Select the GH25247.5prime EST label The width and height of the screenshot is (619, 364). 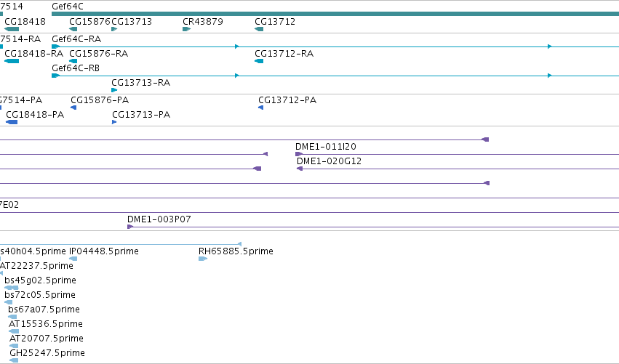pyautogui.click(x=47, y=353)
